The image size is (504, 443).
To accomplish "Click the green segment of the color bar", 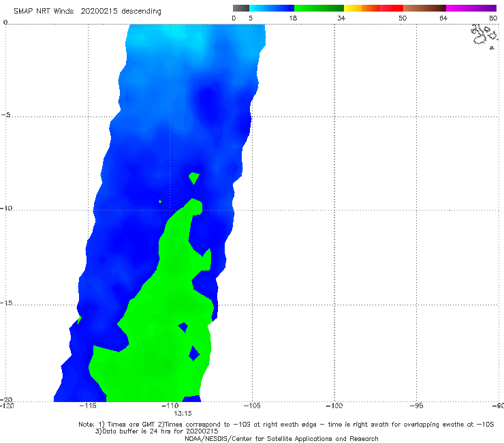I will 319,8.
